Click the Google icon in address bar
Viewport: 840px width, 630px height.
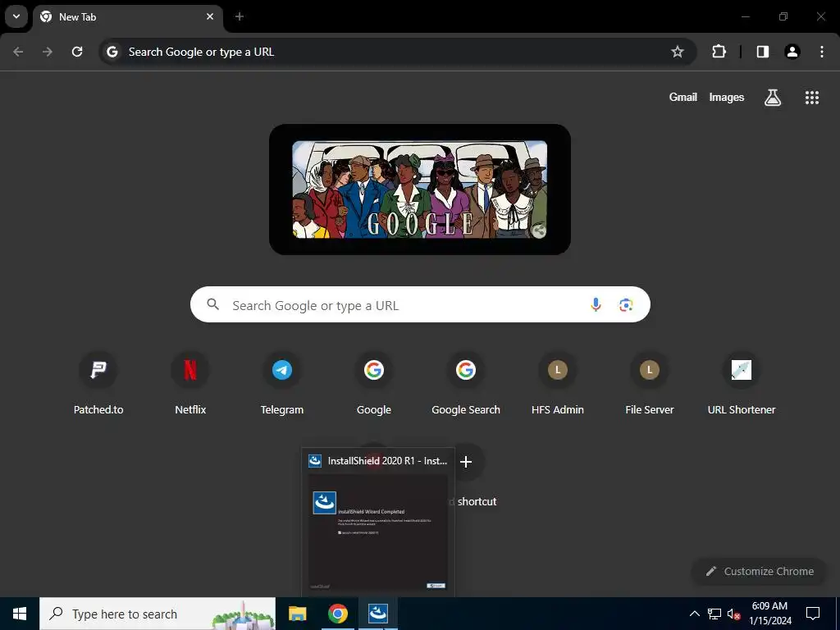click(112, 52)
